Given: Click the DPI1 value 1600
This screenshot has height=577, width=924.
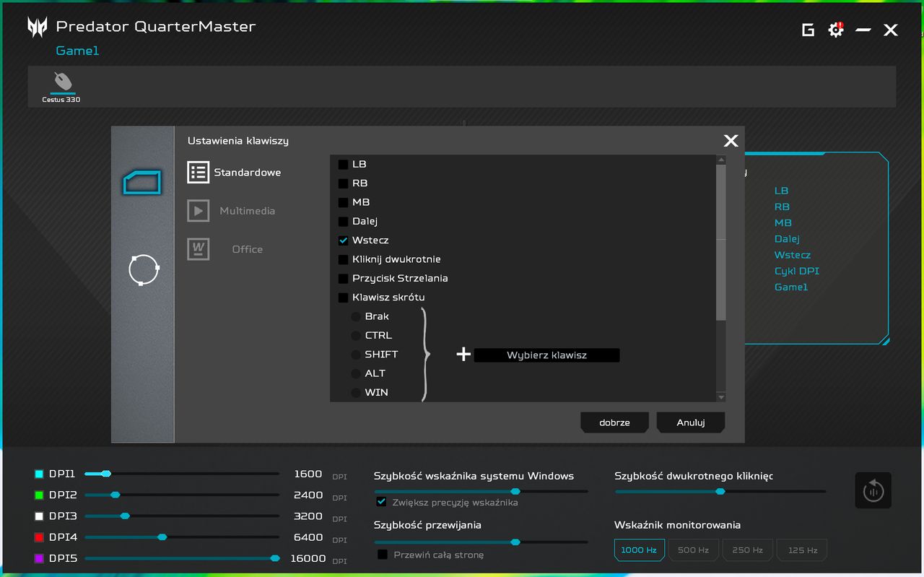Looking at the screenshot, I should click(x=308, y=474).
